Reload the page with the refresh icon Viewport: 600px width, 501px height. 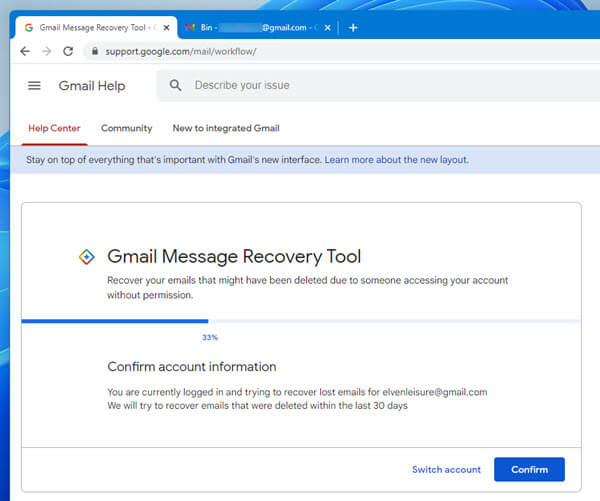click(x=68, y=51)
